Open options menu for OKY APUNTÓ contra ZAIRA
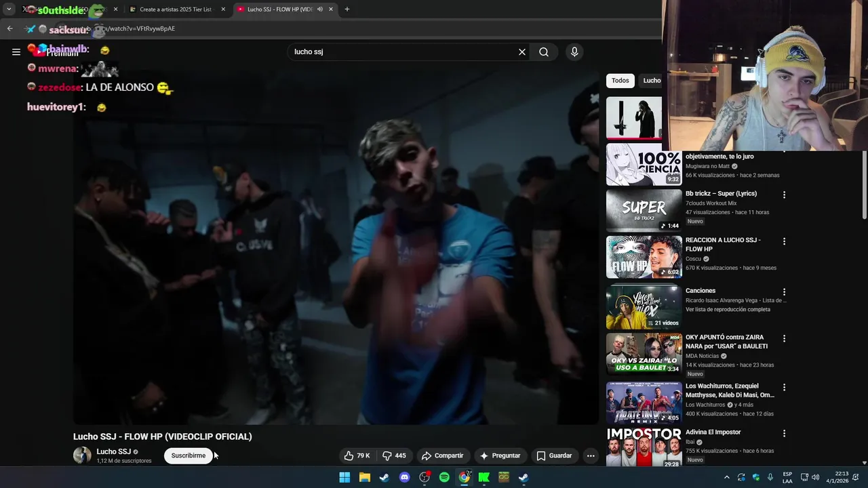This screenshot has width=868, height=488. 784,338
